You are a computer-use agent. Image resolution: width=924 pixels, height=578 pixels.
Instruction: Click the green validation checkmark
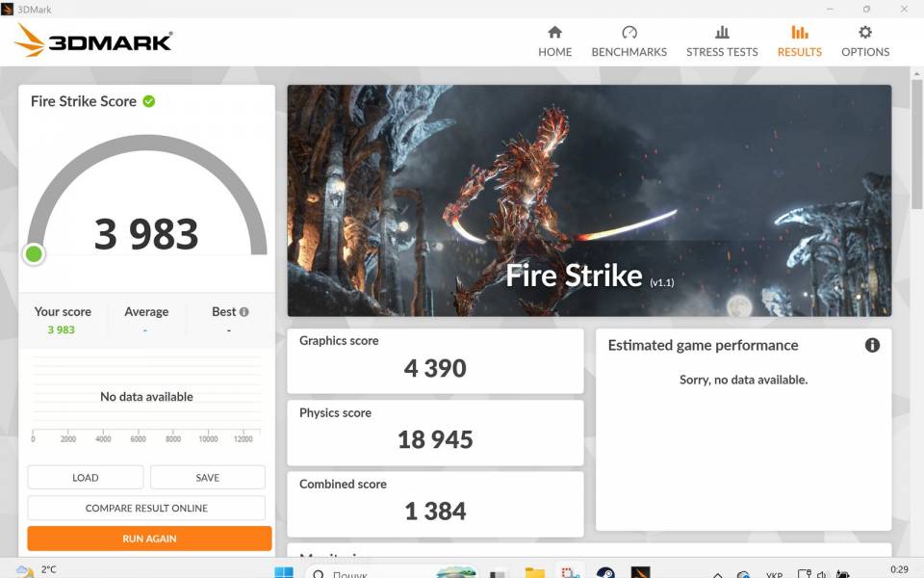click(149, 101)
